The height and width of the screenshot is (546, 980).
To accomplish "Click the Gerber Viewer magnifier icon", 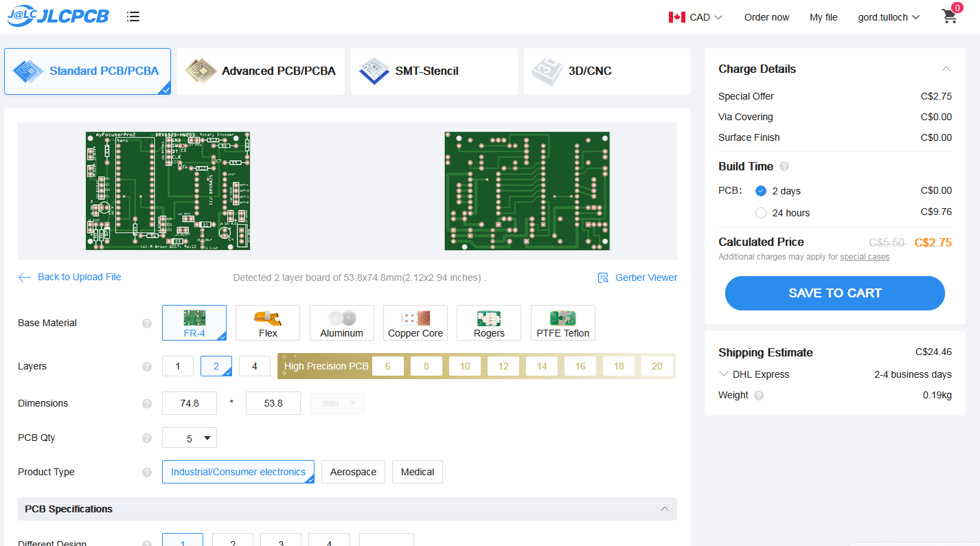I will pos(603,278).
